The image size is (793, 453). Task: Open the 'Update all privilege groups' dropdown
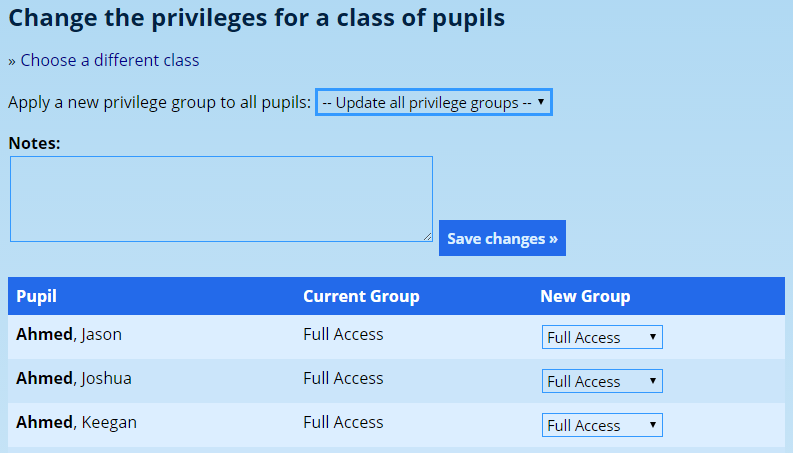[433, 103]
